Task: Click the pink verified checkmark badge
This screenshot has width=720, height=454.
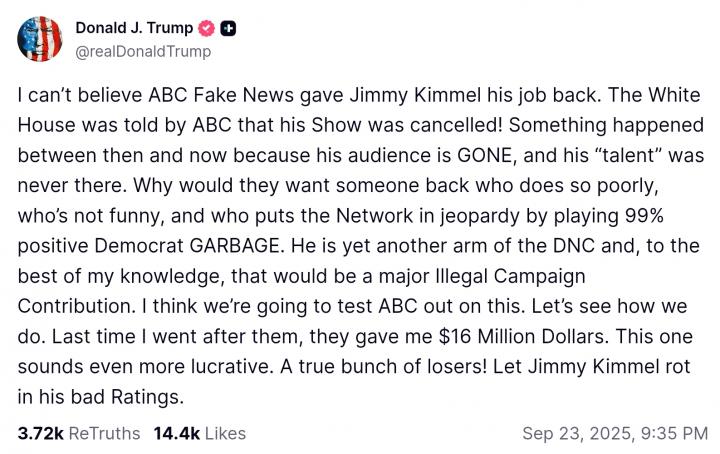Action: click(x=207, y=28)
